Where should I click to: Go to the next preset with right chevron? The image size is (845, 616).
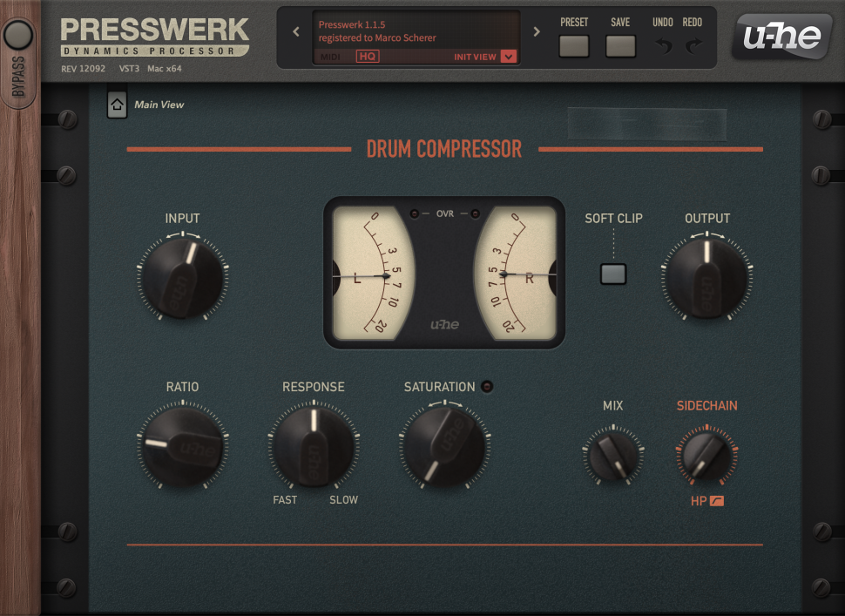537,32
